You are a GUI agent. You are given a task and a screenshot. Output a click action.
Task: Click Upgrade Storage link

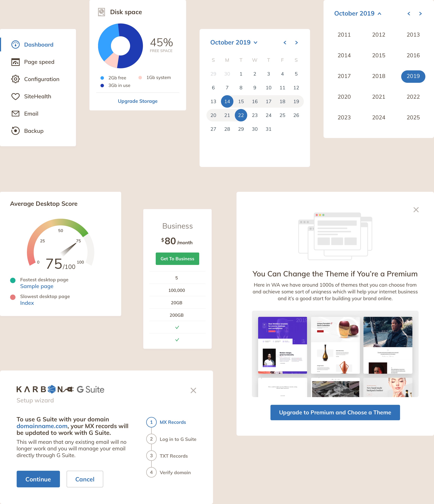(x=137, y=101)
